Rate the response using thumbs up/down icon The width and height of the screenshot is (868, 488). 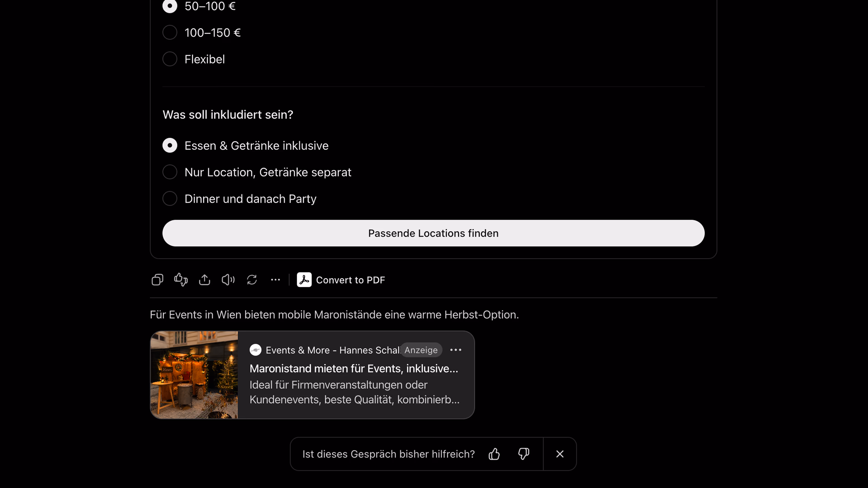(x=181, y=280)
